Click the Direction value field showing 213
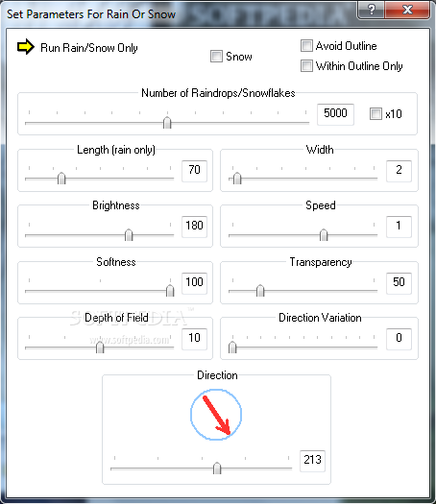The image size is (436, 504). 312,461
